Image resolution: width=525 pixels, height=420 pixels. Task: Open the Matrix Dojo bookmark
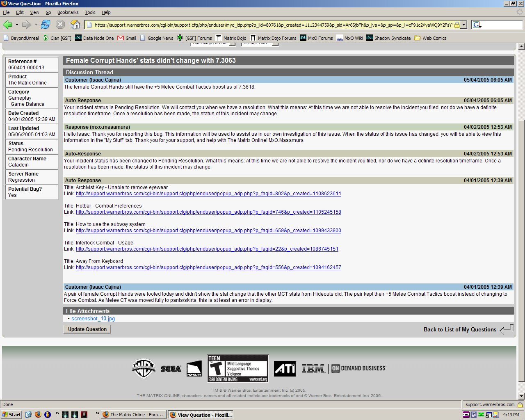point(231,38)
